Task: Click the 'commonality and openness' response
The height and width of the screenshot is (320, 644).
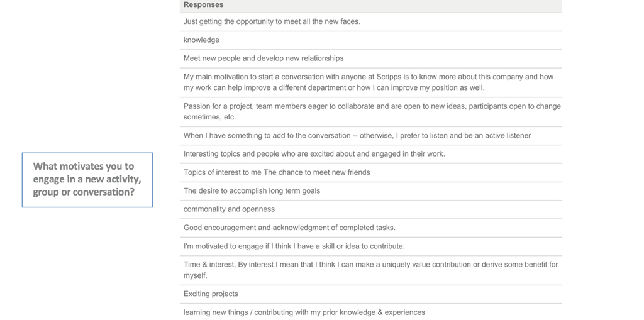Action: 229,209
